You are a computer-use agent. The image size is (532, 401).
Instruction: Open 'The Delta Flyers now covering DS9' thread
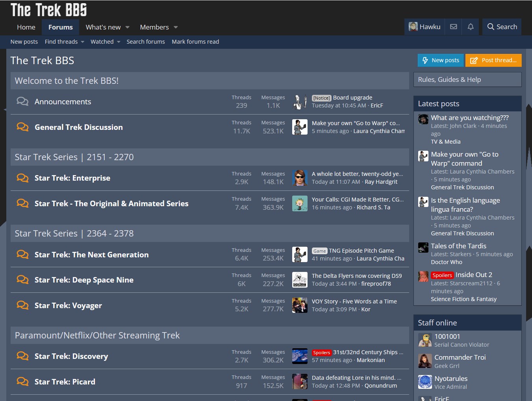[357, 276]
